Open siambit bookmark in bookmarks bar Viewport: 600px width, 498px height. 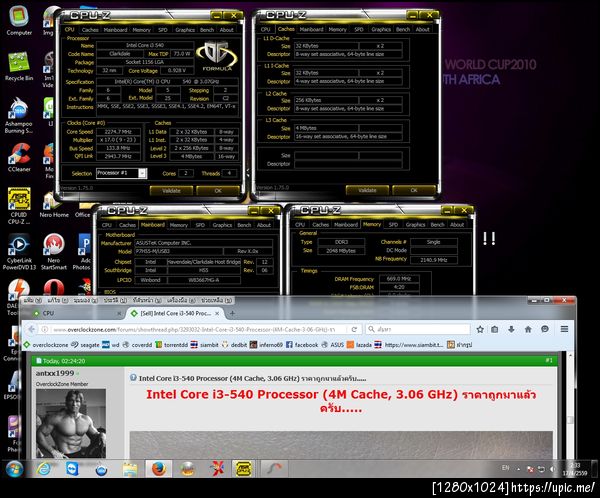[x=205, y=345]
